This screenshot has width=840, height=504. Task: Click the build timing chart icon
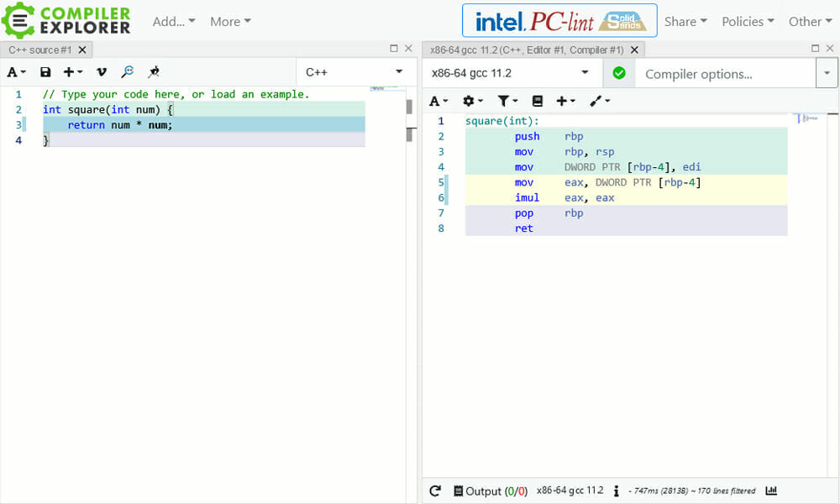771,491
